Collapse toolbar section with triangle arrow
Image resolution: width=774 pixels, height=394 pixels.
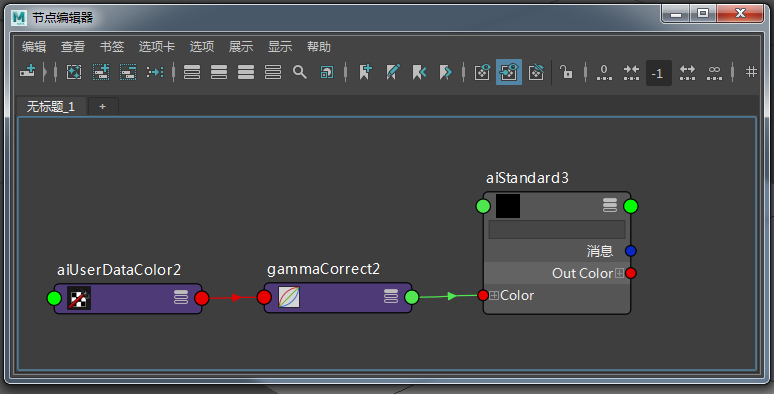[x=45, y=72]
